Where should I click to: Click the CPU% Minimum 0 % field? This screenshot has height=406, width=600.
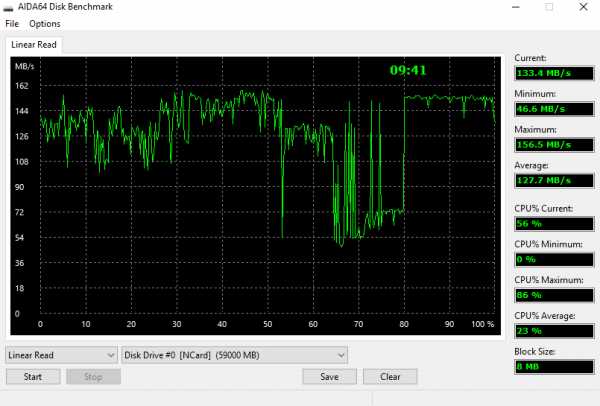tap(554, 259)
